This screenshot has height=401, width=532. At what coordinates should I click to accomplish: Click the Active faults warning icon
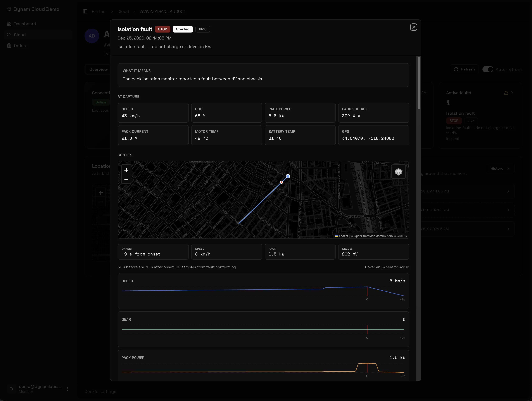click(x=506, y=93)
